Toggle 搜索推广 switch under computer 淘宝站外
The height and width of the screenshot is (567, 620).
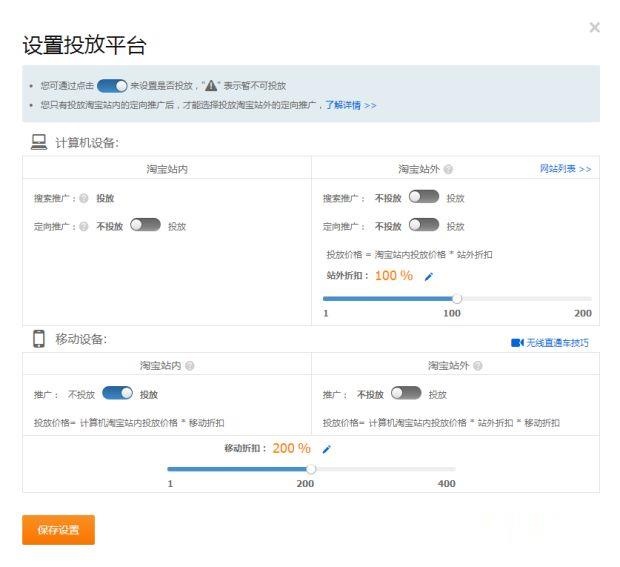coord(424,197)
